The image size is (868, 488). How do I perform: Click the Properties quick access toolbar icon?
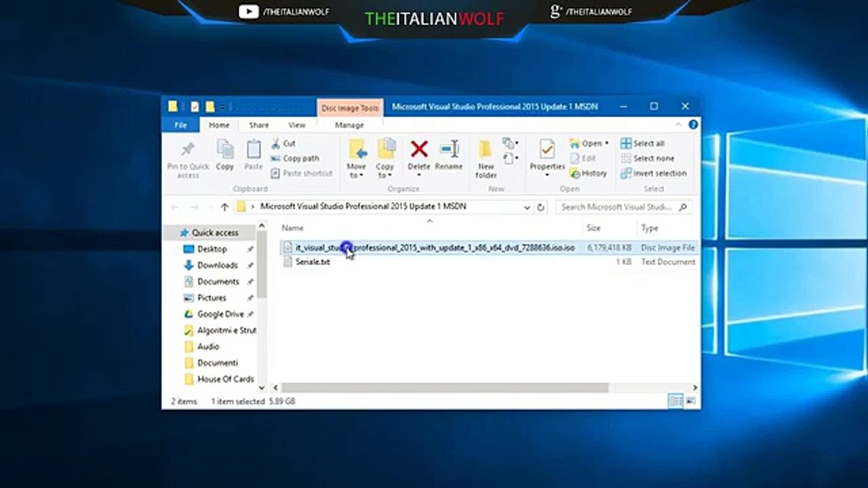click(x=195, y=106)
